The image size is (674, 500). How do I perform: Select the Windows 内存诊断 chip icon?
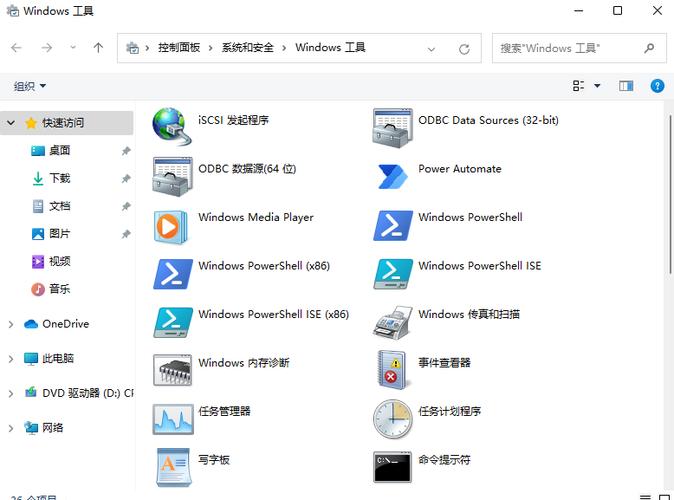point(172,370)
